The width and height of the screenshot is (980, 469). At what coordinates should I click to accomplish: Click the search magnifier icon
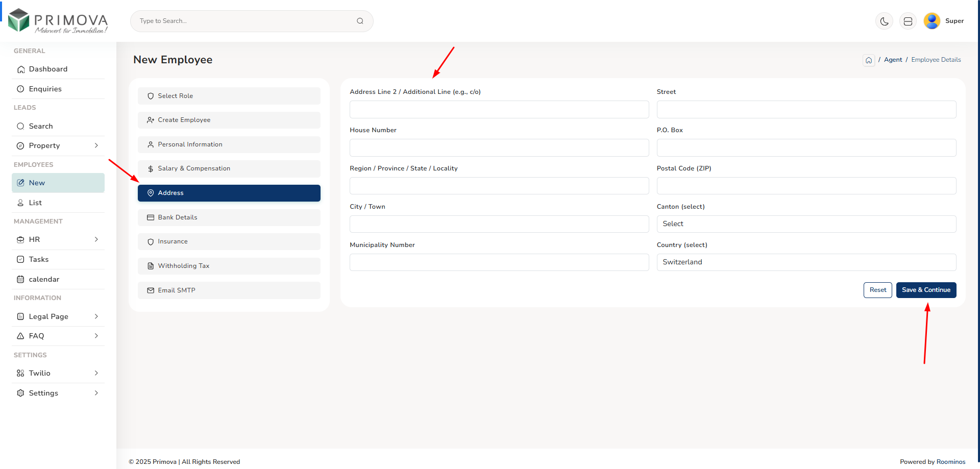coord(360,21)
